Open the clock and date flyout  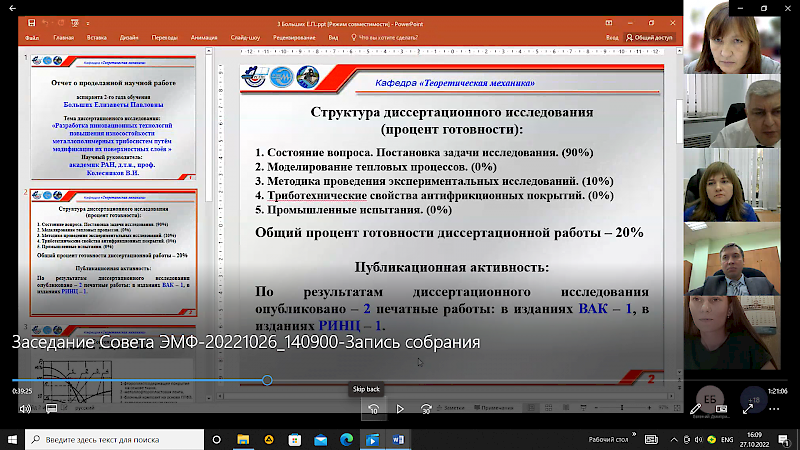pos(756,439)
